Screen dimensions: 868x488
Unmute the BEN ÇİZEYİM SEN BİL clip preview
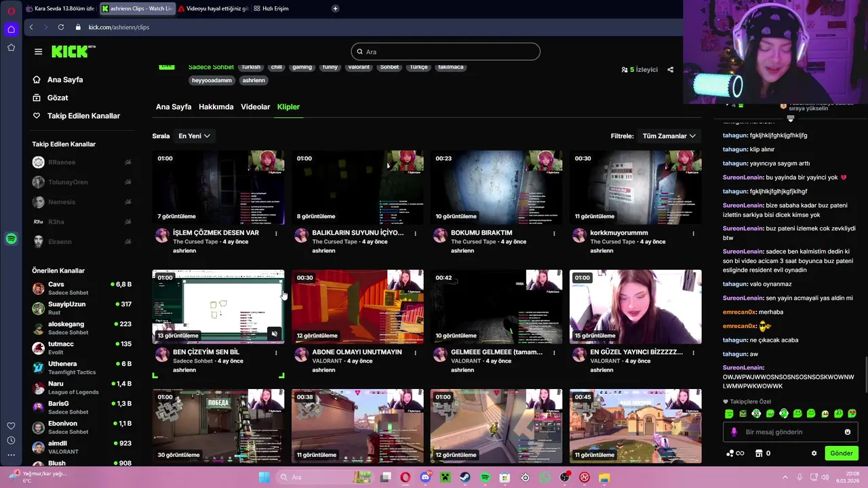274,334
